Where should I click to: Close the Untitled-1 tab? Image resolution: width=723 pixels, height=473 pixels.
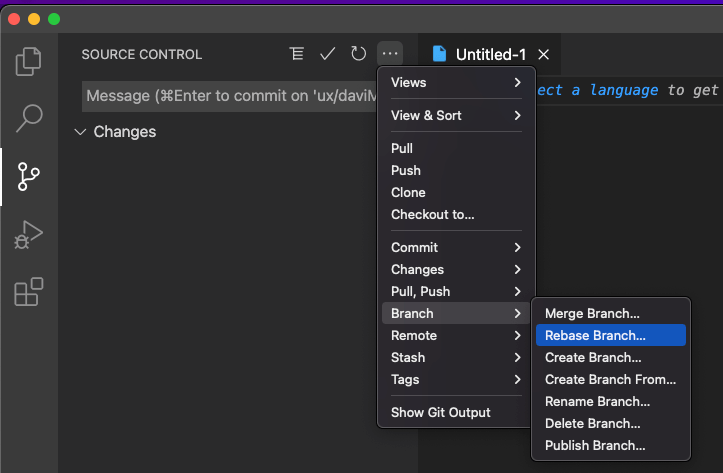(x=543, y=54)
